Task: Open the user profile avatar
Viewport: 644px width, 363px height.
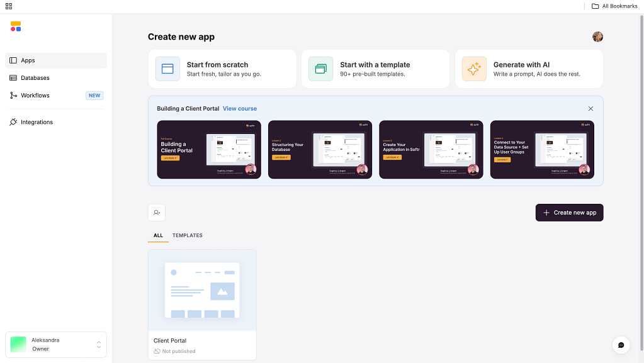Action: coord(597,36)
